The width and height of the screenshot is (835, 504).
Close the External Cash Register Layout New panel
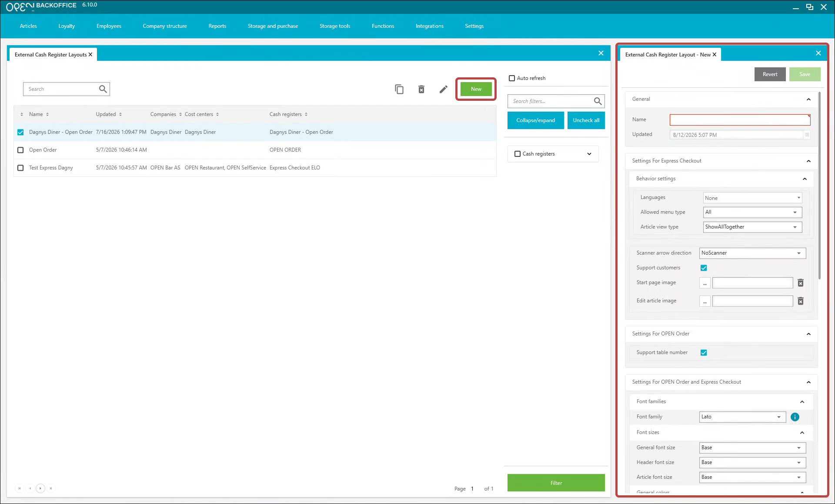pos(818,53)
